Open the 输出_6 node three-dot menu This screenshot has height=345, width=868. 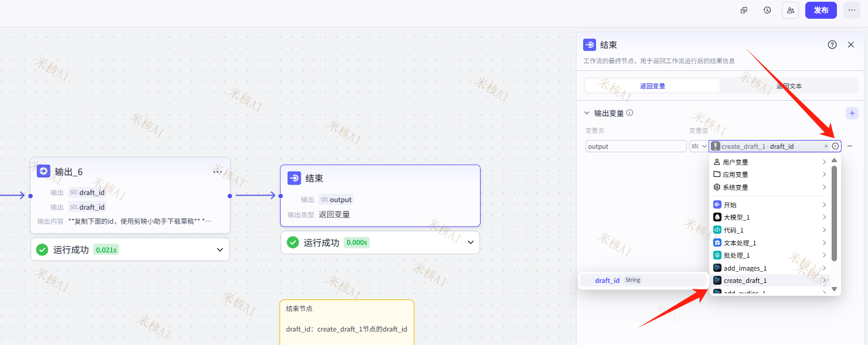click(217, 172)
